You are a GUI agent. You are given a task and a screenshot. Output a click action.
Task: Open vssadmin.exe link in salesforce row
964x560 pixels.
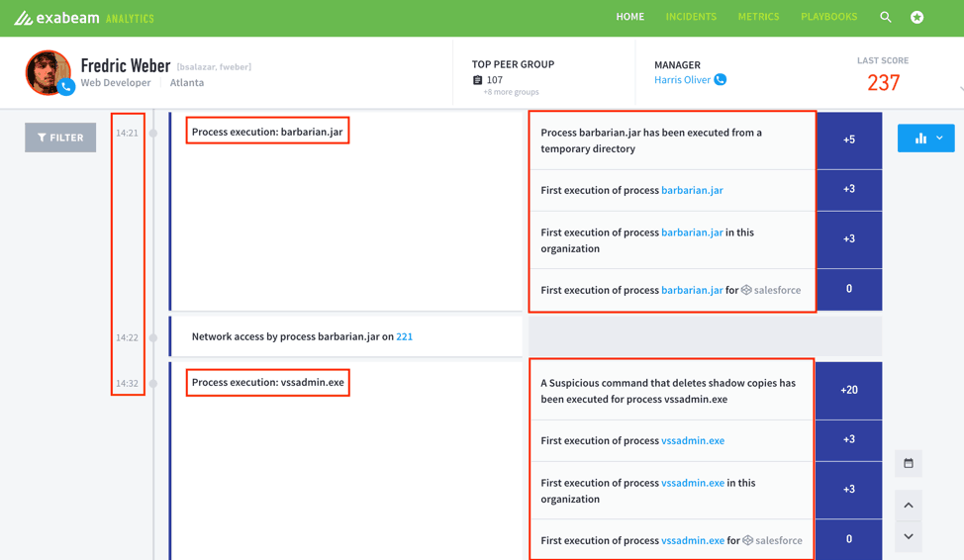pyautogui.click(x=693, y=541)
